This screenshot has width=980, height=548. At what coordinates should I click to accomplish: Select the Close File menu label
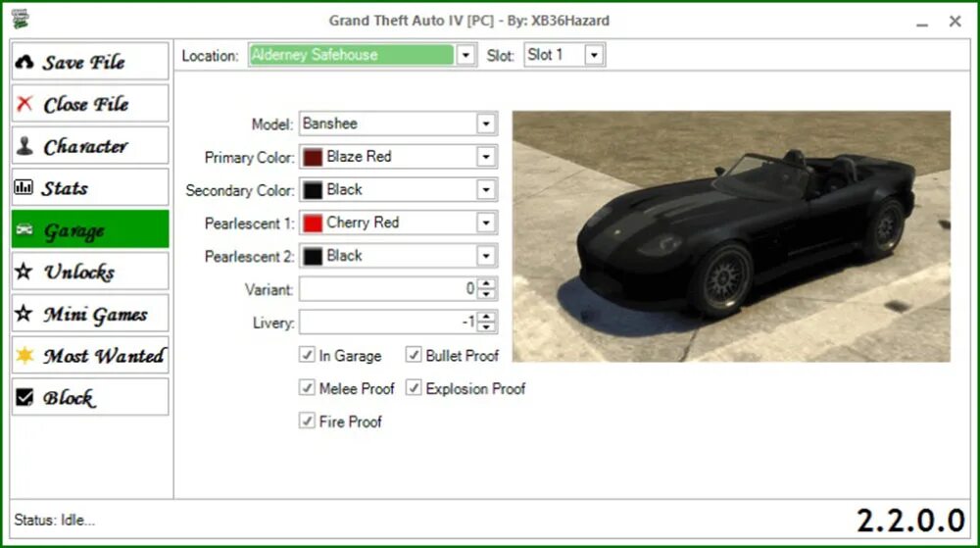coord(86,104)
